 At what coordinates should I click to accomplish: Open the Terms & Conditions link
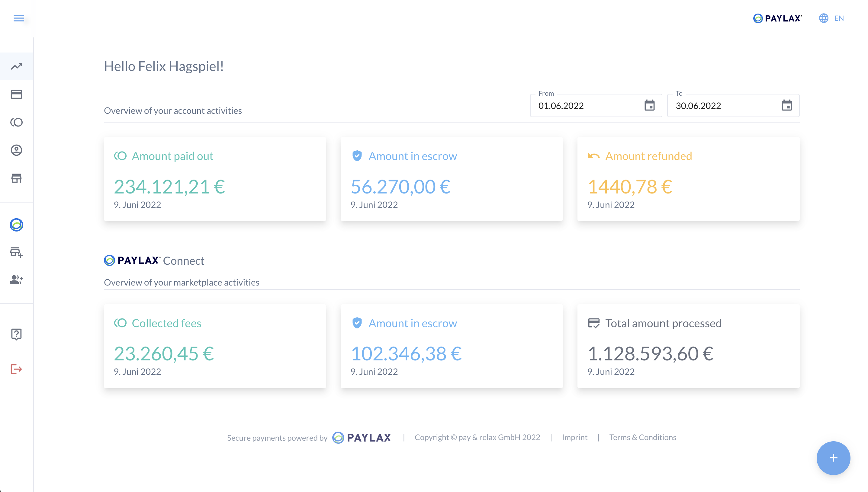pos(643,437)
